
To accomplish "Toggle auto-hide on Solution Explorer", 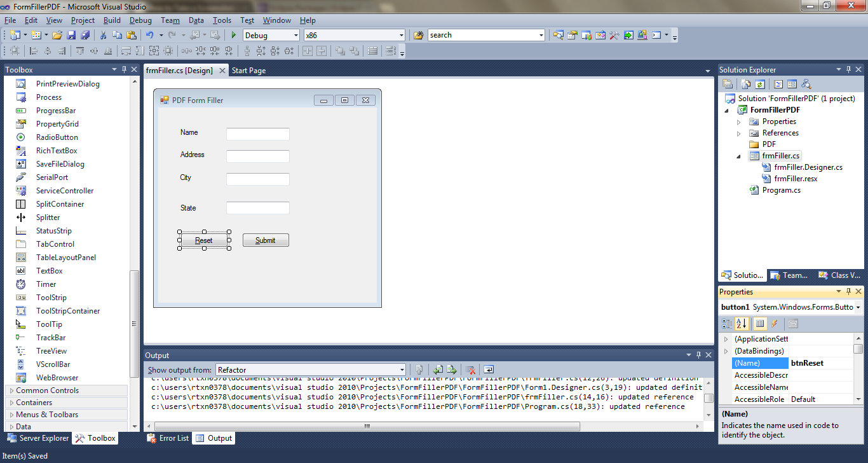I will [x=848, y=69].
